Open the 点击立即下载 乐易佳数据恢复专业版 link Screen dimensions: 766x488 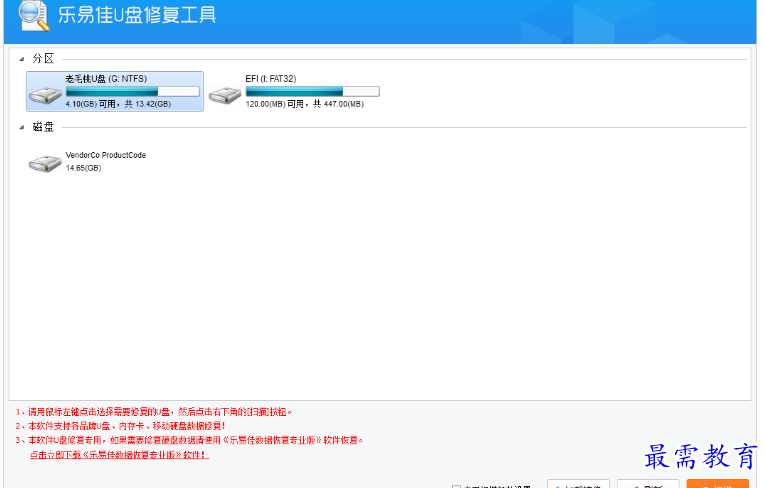119,455
